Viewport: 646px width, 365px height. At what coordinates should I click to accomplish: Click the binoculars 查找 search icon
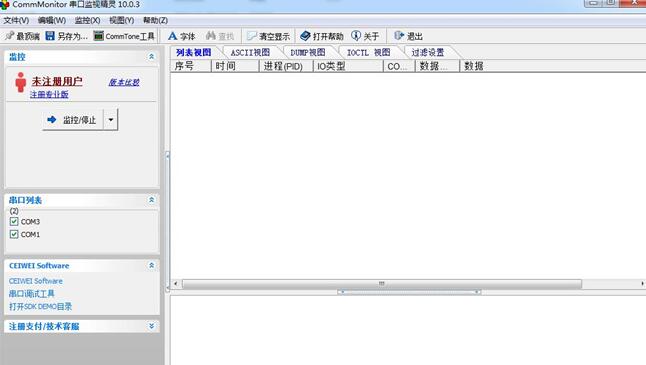[x=211, y=36]
